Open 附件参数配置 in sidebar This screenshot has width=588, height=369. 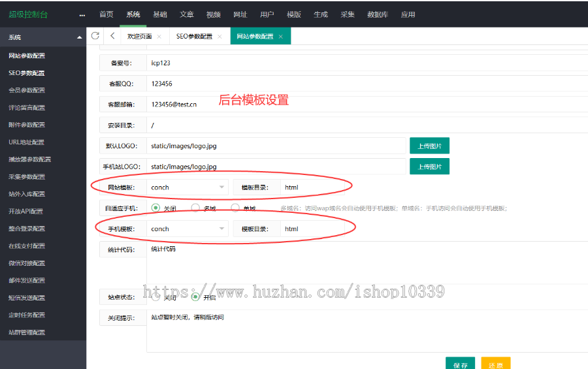click(27, 125)
